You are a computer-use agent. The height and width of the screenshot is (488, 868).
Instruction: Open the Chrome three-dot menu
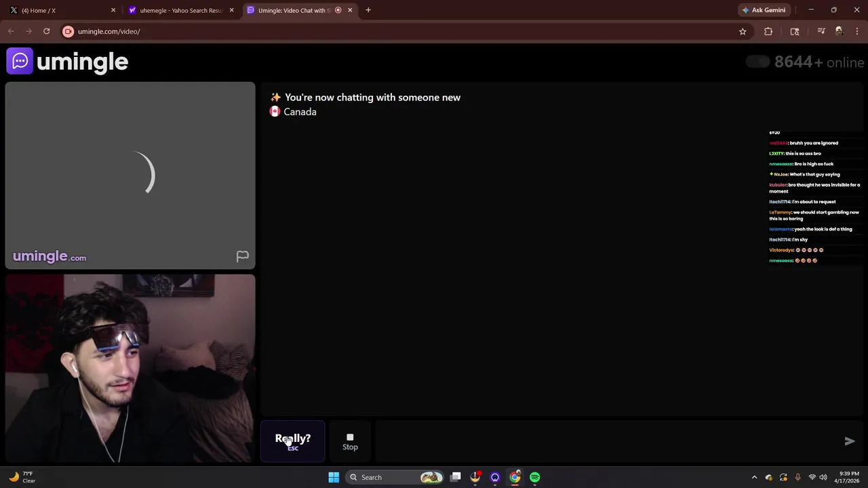[x=857, y=31]
